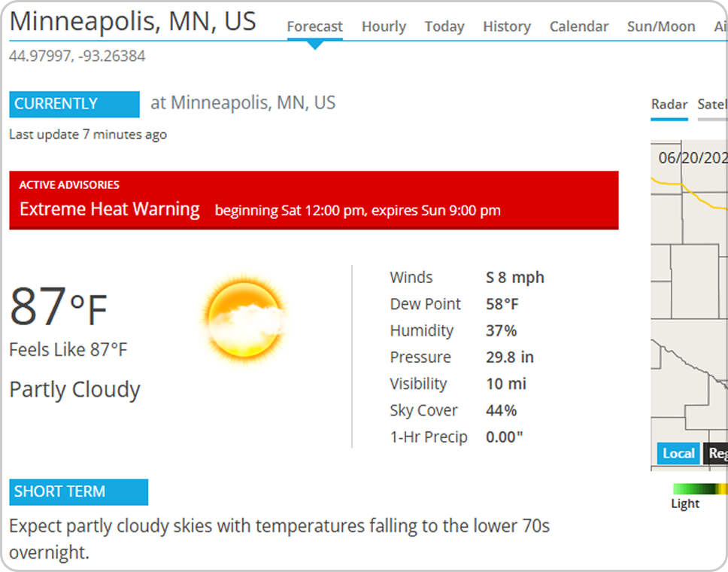Select the Local radar view button
This screenshot has width=728, height=572.
tap(678, 453)
